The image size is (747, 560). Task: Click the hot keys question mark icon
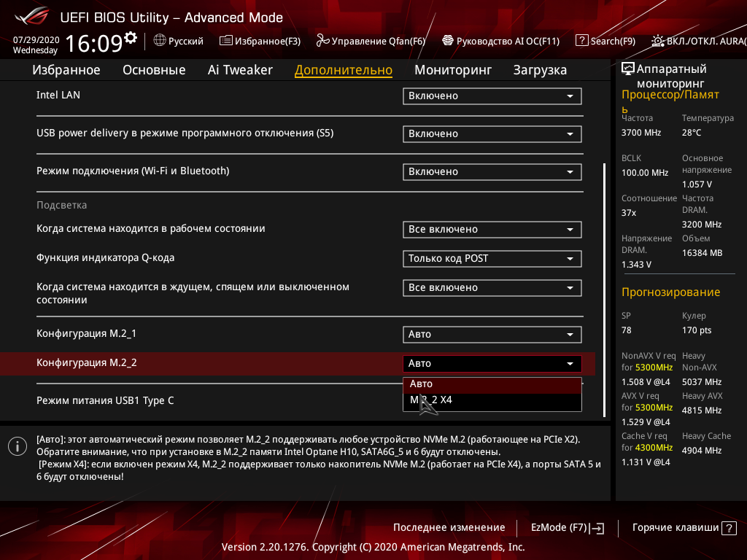click(x=729, y=528)
